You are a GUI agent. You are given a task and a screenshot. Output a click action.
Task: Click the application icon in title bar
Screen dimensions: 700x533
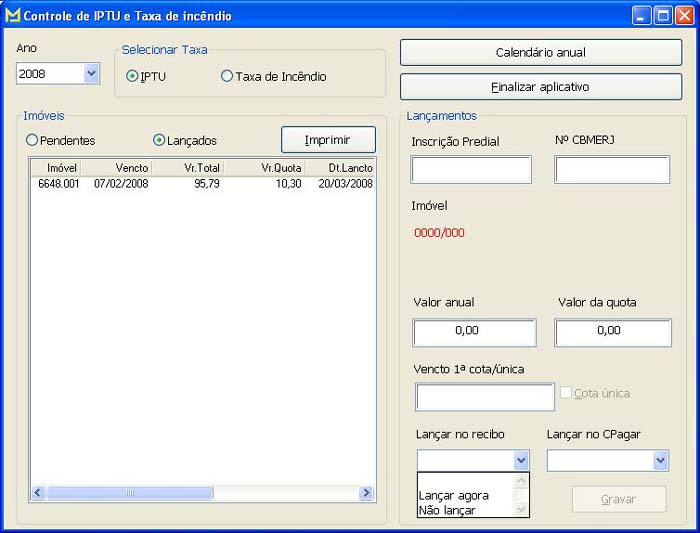(13, 16)
